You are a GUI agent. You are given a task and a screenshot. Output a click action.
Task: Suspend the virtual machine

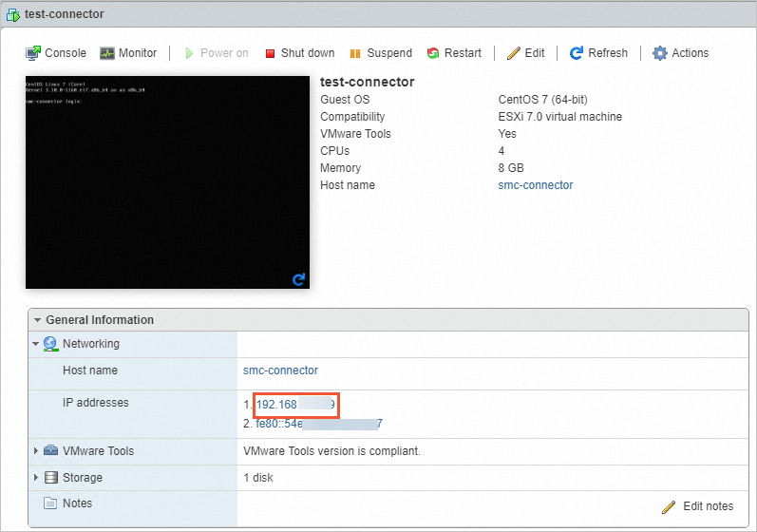click(x=381, y=53)
